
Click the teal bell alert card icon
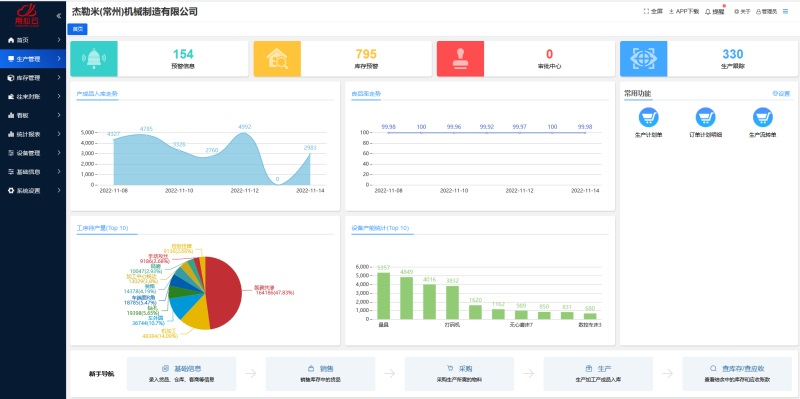click(94, 59)
